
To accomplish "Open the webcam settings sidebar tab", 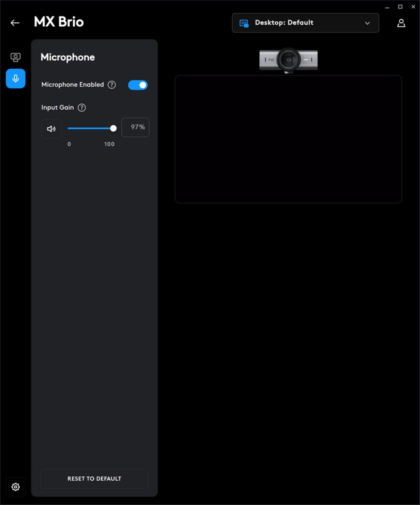I will tap(15, 57).
